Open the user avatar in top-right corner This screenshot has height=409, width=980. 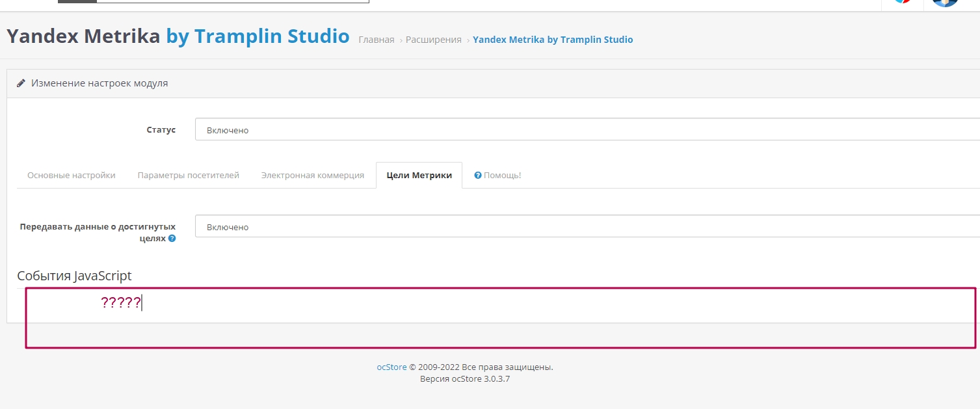(x=945, y=2)
